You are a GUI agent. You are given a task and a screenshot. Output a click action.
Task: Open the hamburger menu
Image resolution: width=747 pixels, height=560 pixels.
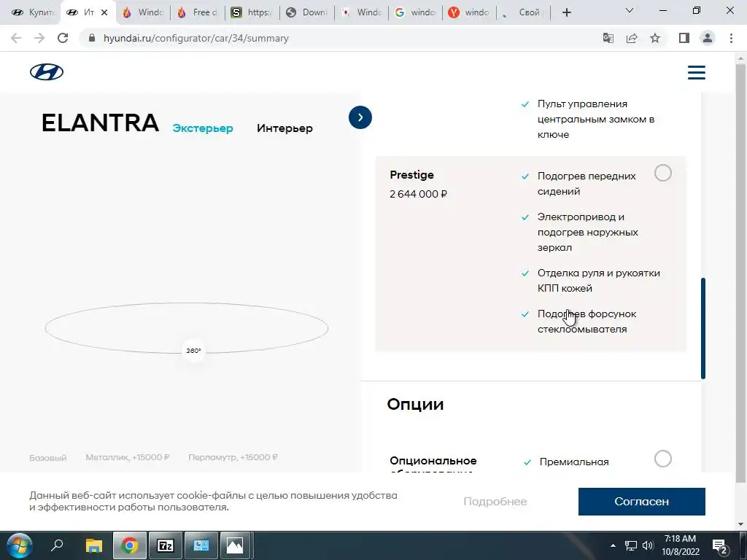(696, 72)
